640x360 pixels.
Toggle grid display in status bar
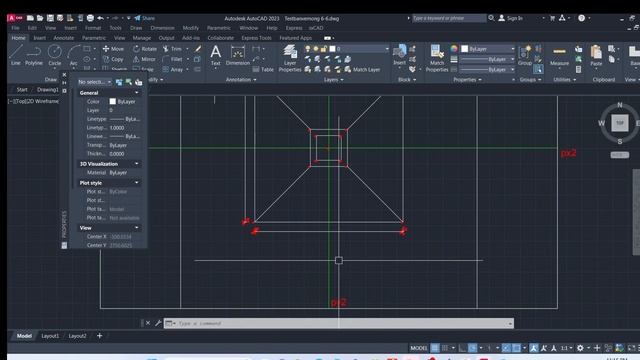click(x=435, y=348)
